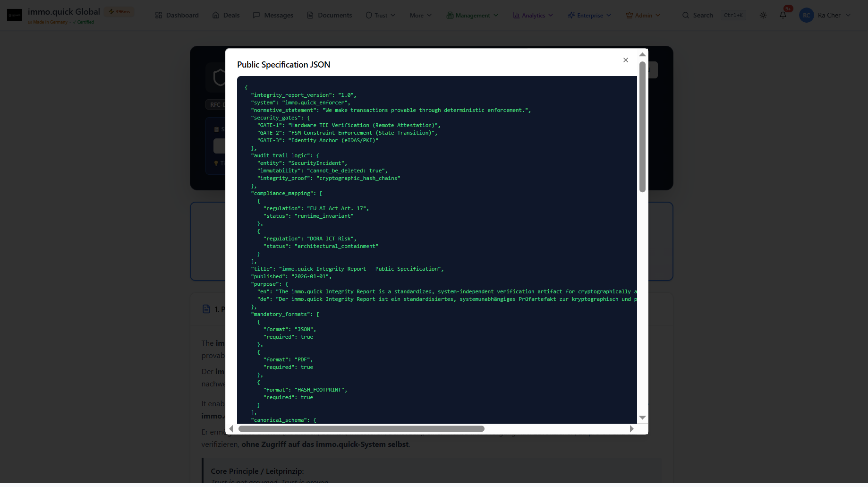Click the horizontal scrollbar right arrow
868x487 pixels.
pos(631,429)
